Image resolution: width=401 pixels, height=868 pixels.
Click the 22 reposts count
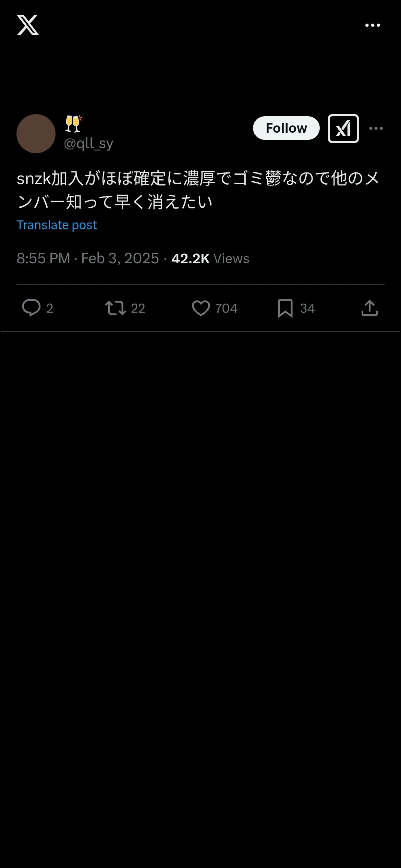click(138, 308)
